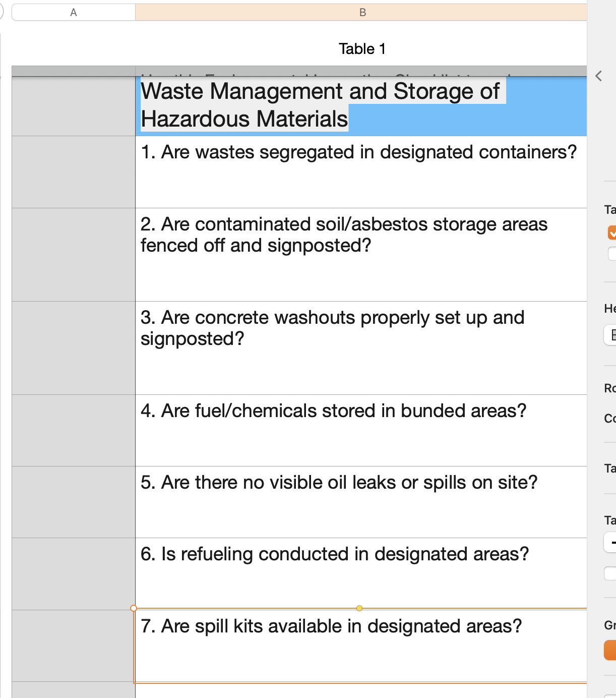Viewport: 616px width, 698px height.
Task: Click the minus stepper button in the sidebar
Action: 611,543
